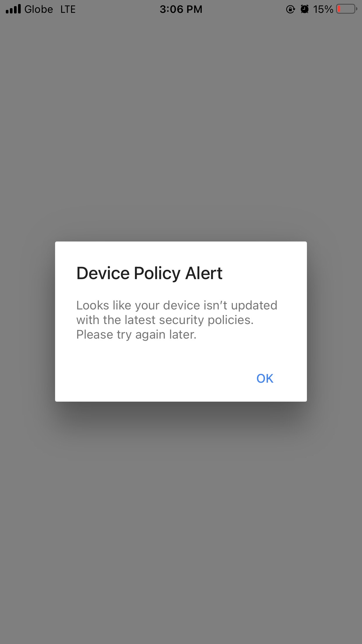
Task: Tap the word Policy in the title
Action: 158,274
